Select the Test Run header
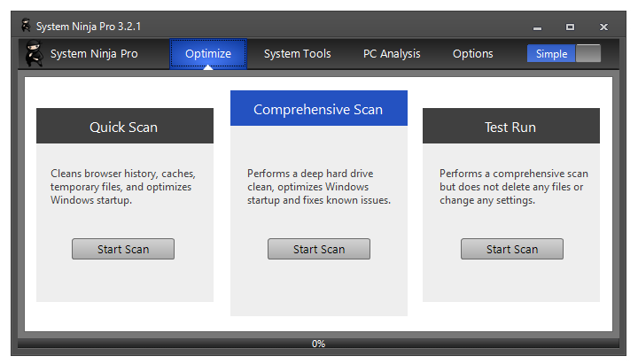This screenshot has height=364, width=638. pos(511,126)
